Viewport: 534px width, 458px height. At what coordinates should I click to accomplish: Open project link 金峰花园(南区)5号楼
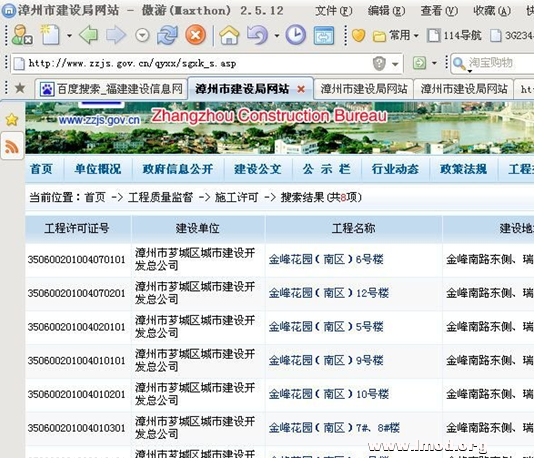[326, 327]
